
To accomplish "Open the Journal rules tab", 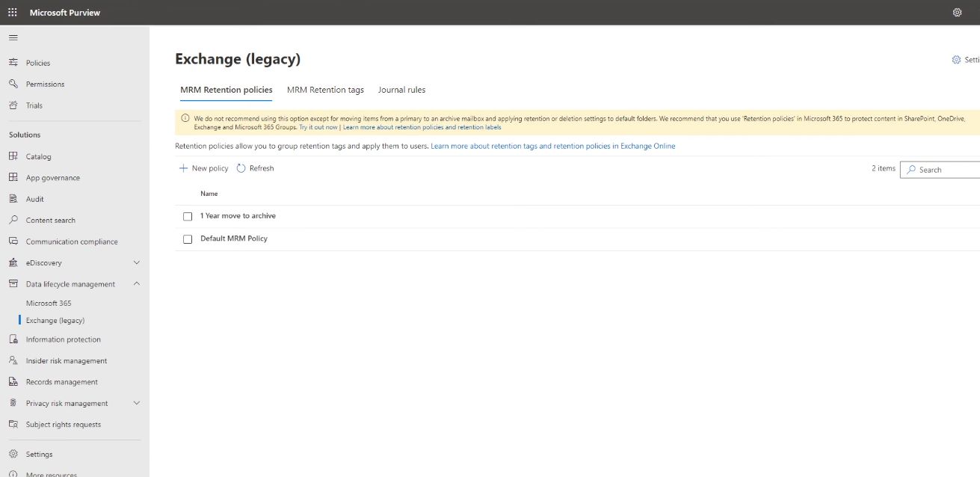I will coord(401,89).
